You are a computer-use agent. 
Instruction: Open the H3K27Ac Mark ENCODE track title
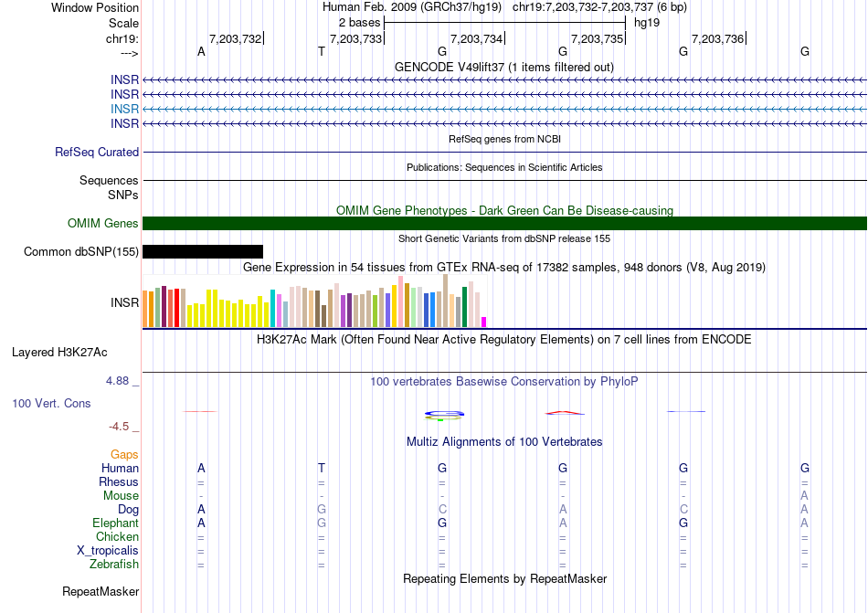[504, 339]
